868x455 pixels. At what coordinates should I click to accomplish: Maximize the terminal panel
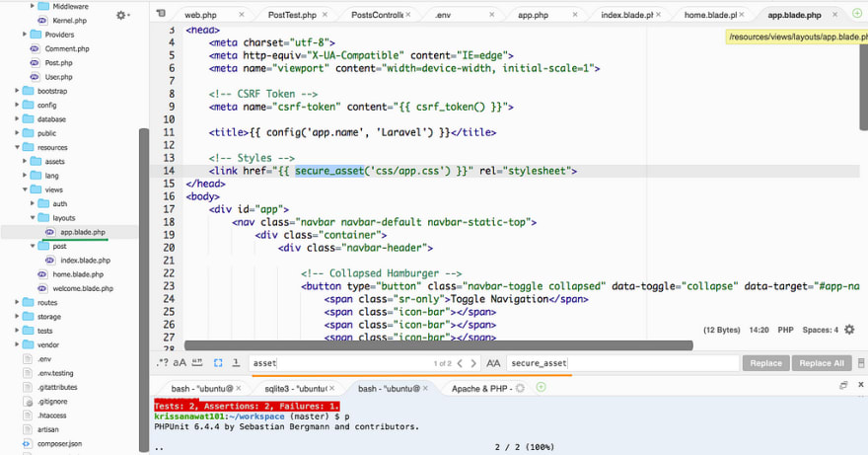click(x=843, y=385)
